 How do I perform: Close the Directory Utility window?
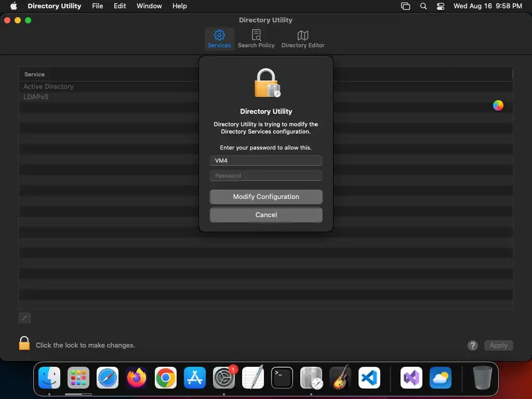pos(7,20)
